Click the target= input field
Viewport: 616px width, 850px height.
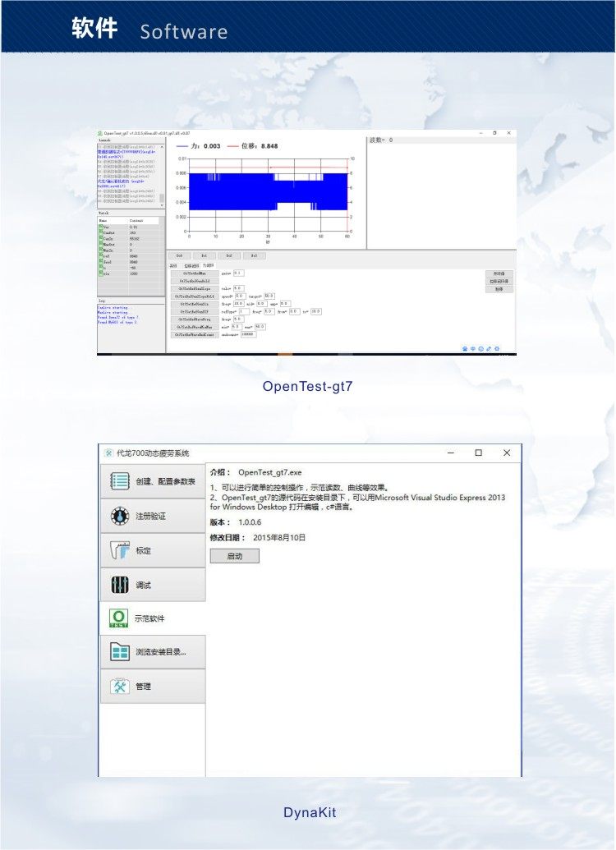pos(269,296)
